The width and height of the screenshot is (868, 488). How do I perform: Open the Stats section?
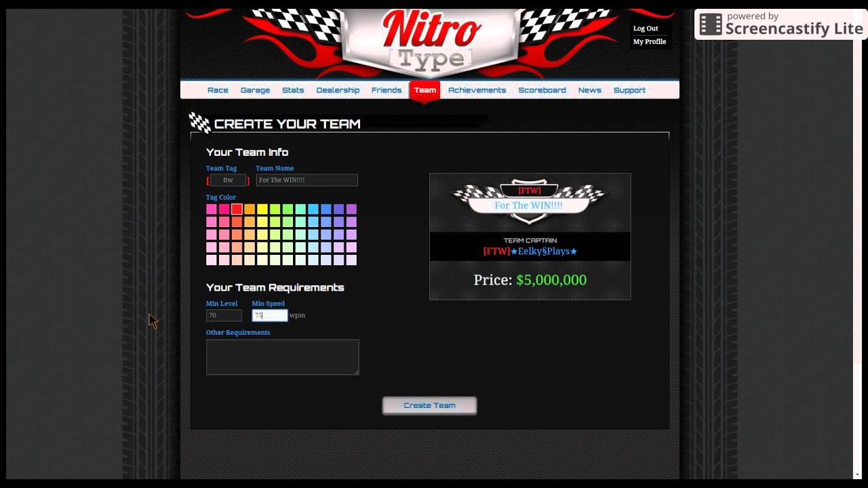tap(293, 90)
